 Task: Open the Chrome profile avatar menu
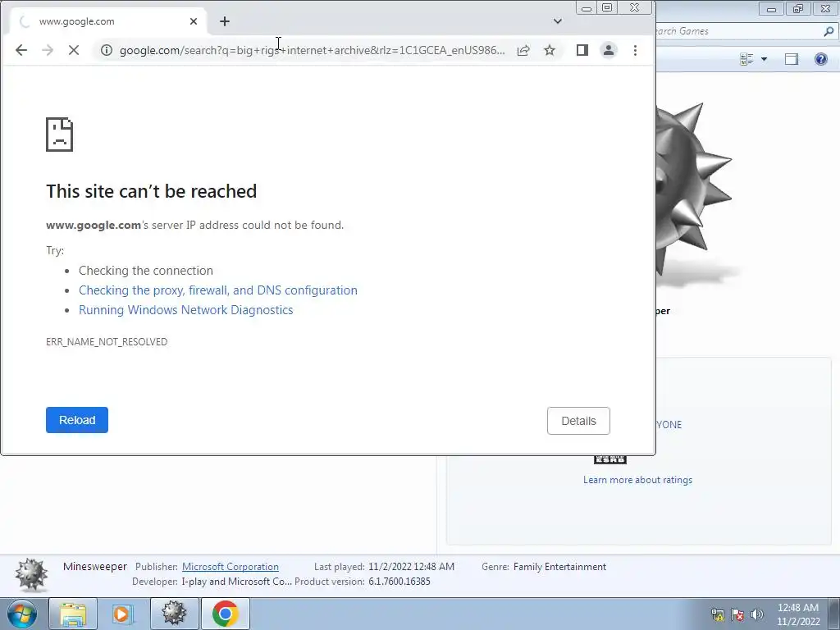click(609, 50)
